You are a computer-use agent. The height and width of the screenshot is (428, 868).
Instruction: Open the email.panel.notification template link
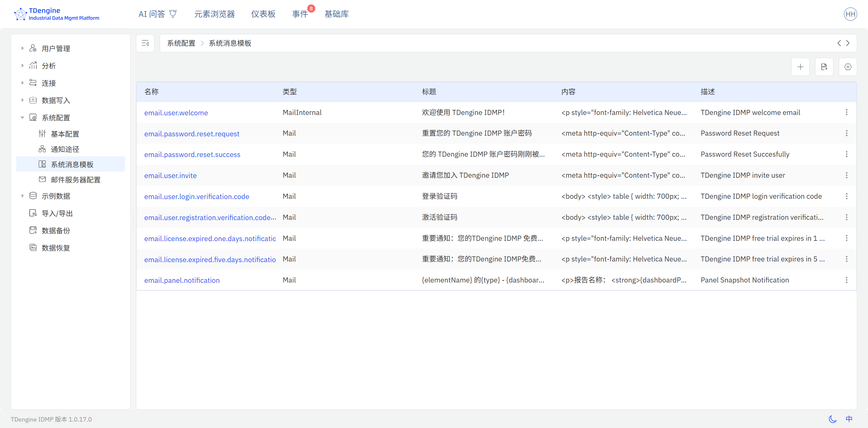182,280
